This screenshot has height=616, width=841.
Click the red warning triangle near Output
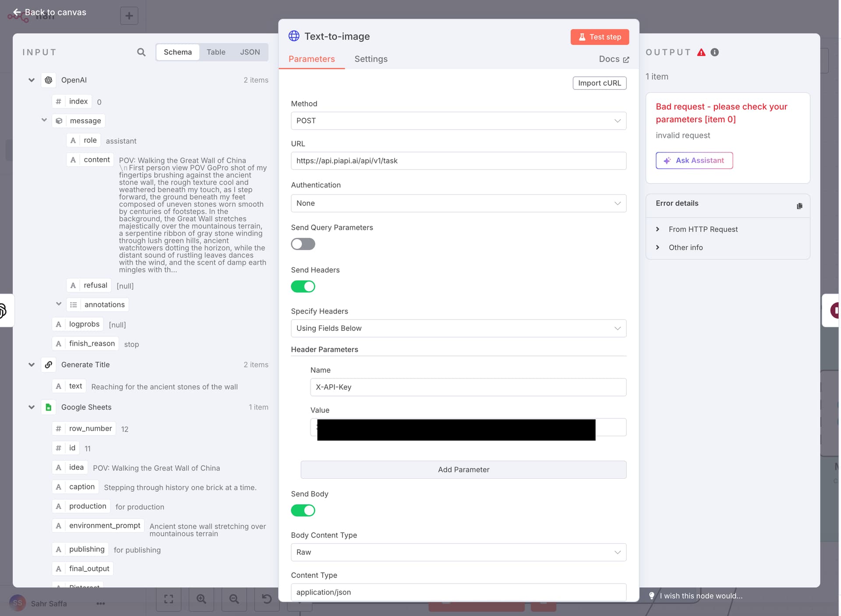click(701, 52)
